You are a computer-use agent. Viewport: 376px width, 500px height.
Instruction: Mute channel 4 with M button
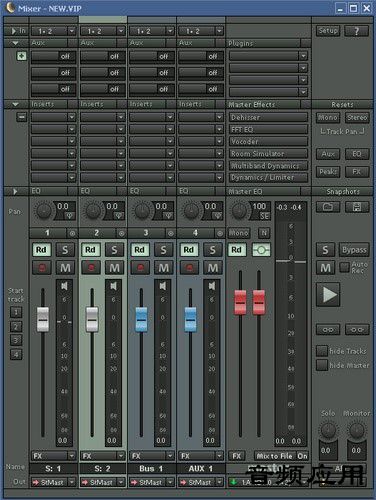point(212,267)
